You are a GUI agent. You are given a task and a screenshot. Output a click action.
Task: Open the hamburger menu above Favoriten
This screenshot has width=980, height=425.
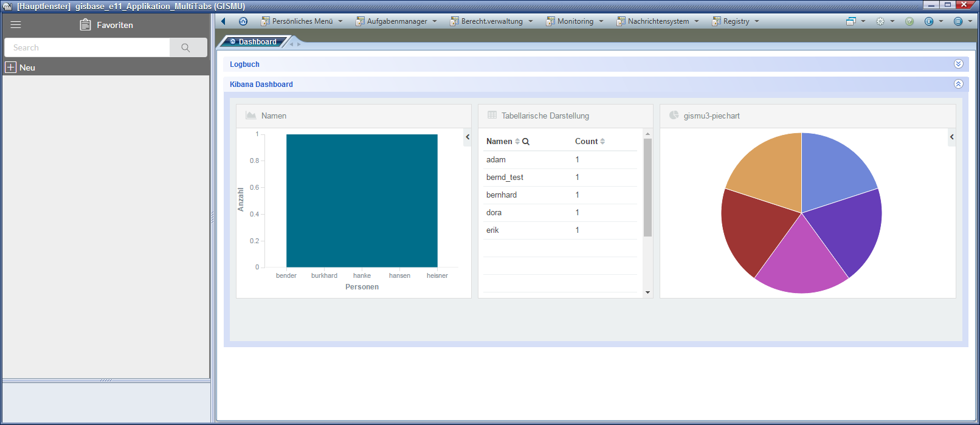point(16,25)
